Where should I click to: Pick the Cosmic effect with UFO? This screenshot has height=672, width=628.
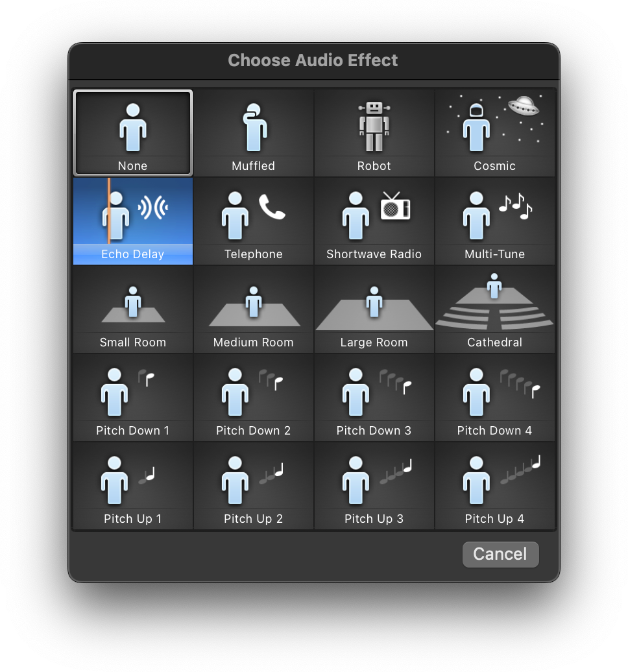[x=495, y=133]
